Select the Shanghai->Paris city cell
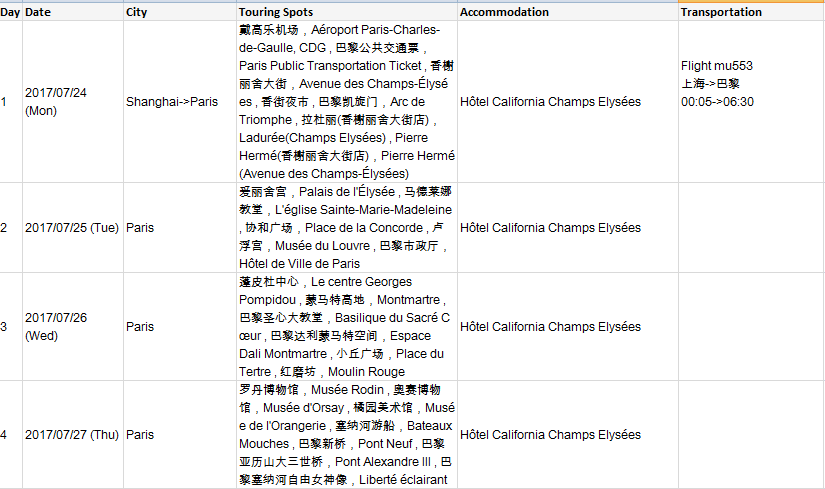This screenshot has width=825, height=489. 172,101
